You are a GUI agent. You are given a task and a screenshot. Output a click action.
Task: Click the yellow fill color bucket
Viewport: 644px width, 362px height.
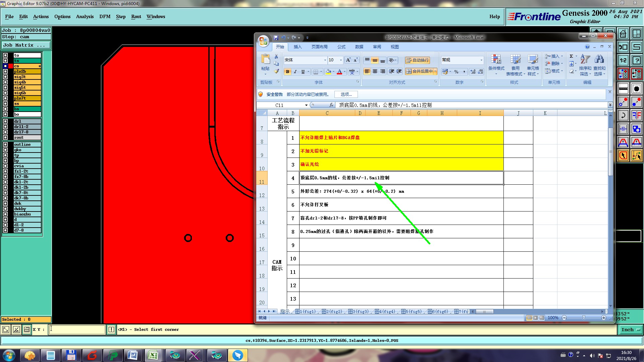(328, 72)
